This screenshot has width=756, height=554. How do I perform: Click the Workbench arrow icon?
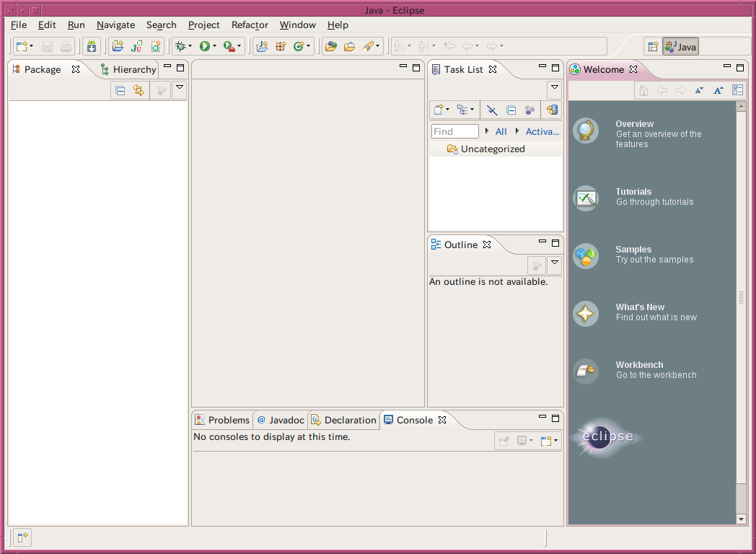click(586, 371)
